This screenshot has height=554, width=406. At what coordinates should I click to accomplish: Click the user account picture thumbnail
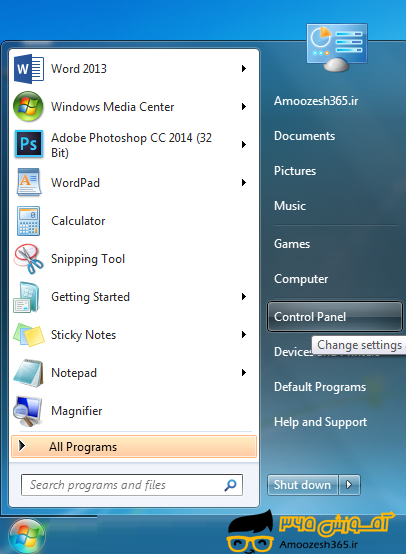tap(337, 48)
